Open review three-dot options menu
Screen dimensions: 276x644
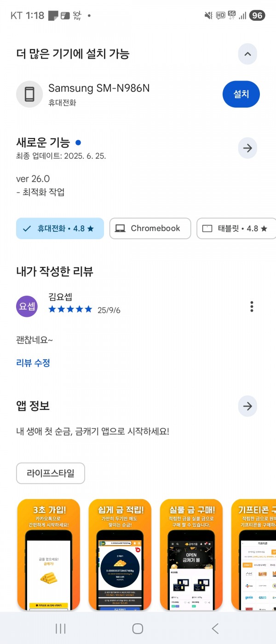coord(252,306)
